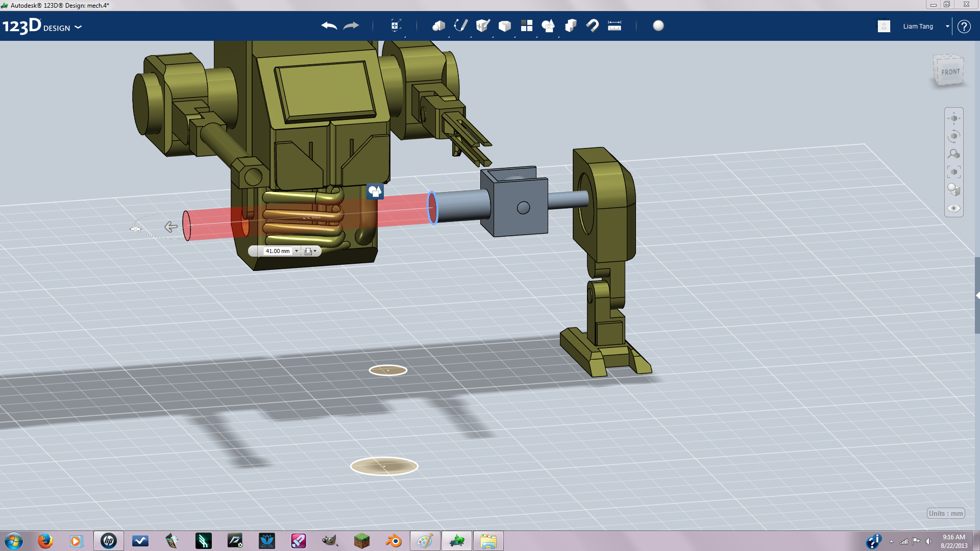The width and height of the screenshot is (980, 551).
Task: Open Minecraft from the taskbar
Action: (362, 541)
